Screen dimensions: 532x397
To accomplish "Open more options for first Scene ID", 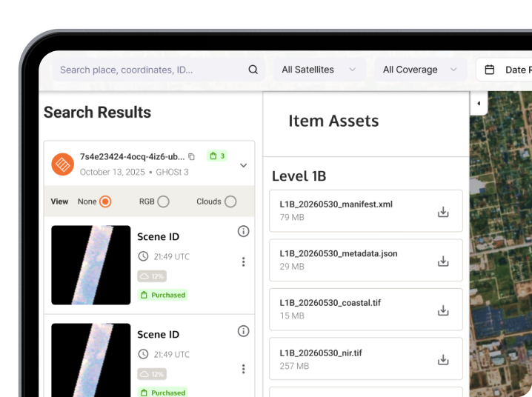I will pyautogui.click(x=243, y=261).
